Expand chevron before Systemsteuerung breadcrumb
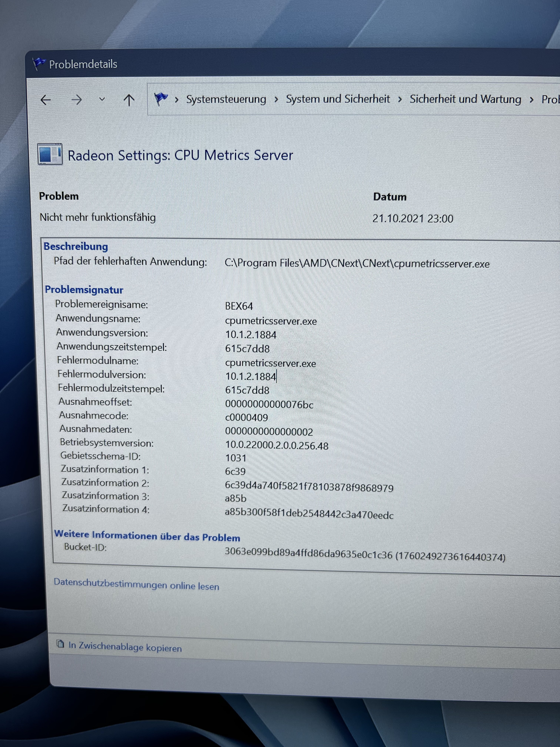 pyautogui.click(x=176, y=100)
